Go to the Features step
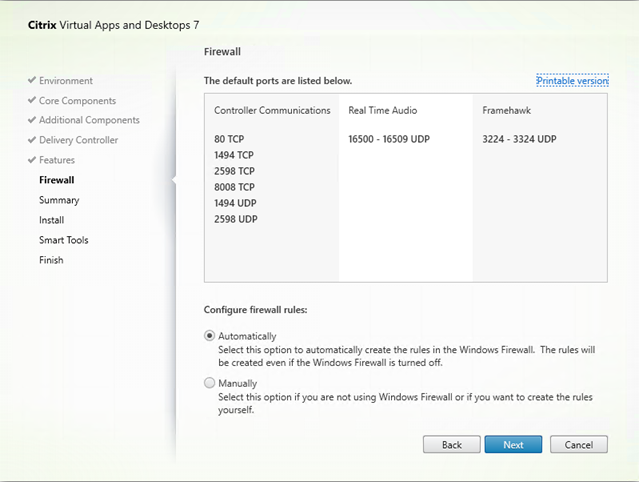Screen dimensions: 639x482 (57, 160)
